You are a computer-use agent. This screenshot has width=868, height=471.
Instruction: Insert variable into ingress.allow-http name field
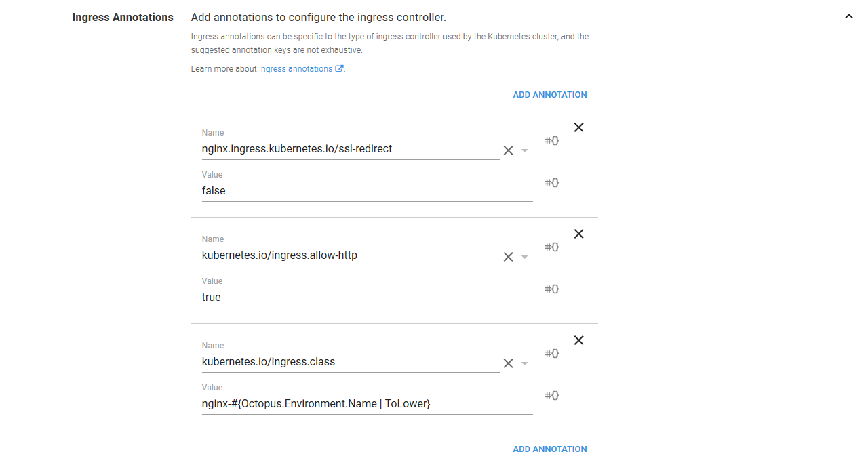pos(552,247)
